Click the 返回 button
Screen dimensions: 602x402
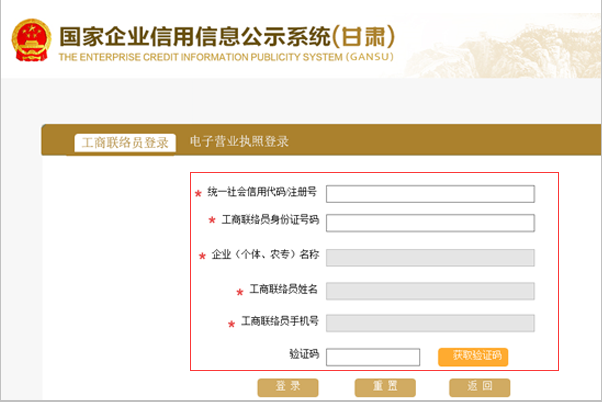[480, 387]
